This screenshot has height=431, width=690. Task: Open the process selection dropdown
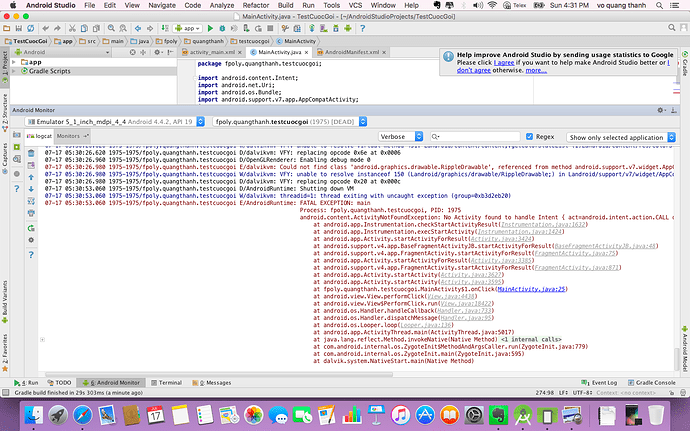pyautogui.click(x=290, y=122)
